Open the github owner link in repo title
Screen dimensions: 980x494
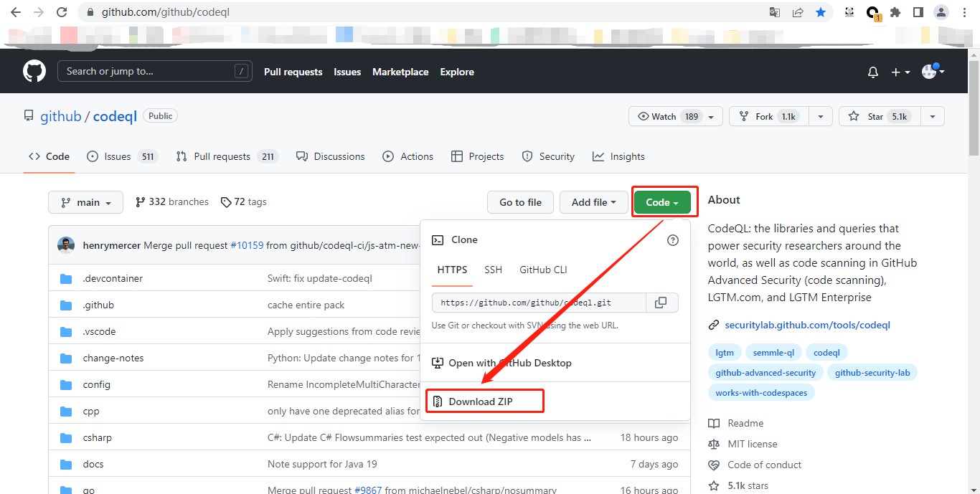[x=61, y=116]
